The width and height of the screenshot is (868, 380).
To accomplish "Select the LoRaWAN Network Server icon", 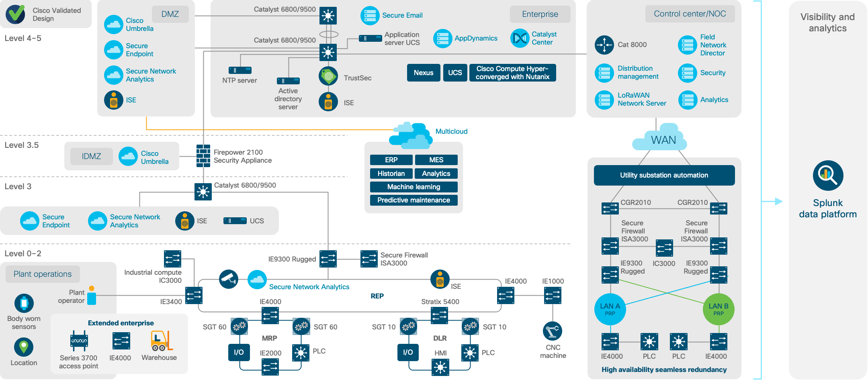I will click(604, 100).
